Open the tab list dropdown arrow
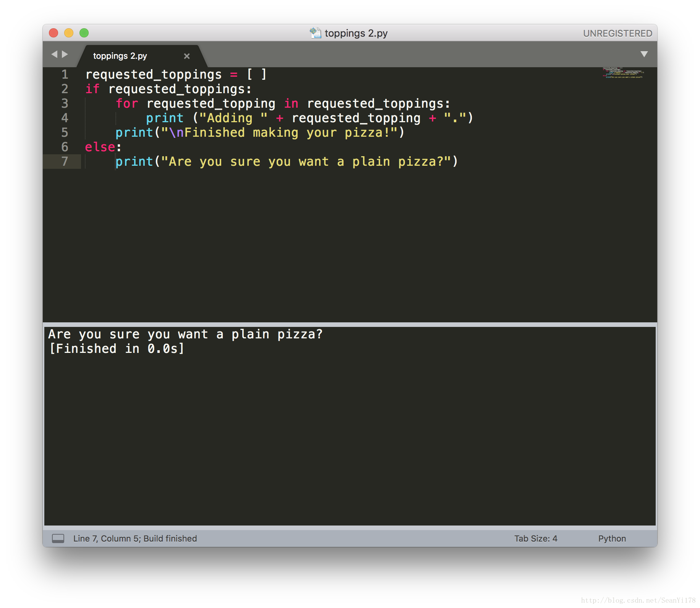700x608 pixels. pos(644,54)
